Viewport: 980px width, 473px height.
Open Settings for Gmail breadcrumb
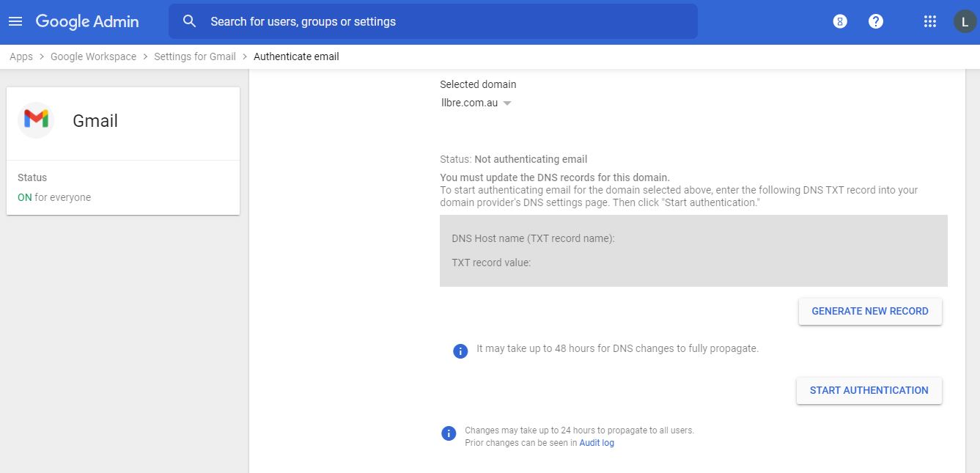[x=195, y=56]
